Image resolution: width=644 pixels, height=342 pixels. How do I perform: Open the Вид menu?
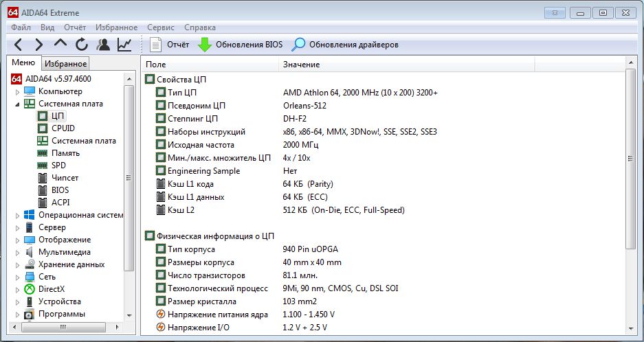click(47, 27)
